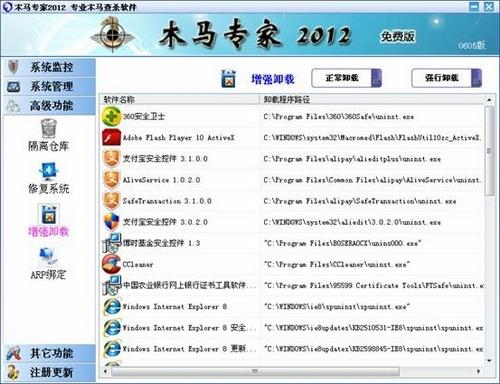Open the 其它功能 menu section
Viewport: 500px width, 384px height.
pos(50,353)
